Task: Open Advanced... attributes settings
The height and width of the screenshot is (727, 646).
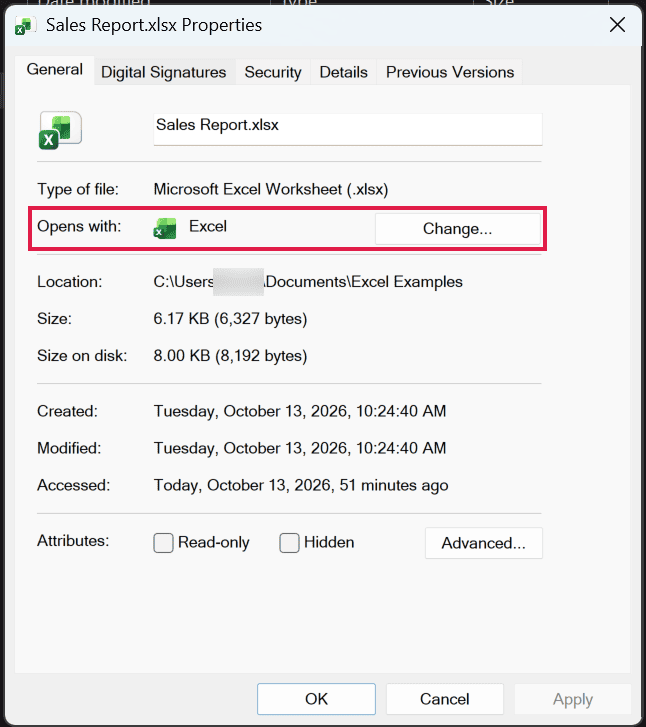Action: pos(484,543)
